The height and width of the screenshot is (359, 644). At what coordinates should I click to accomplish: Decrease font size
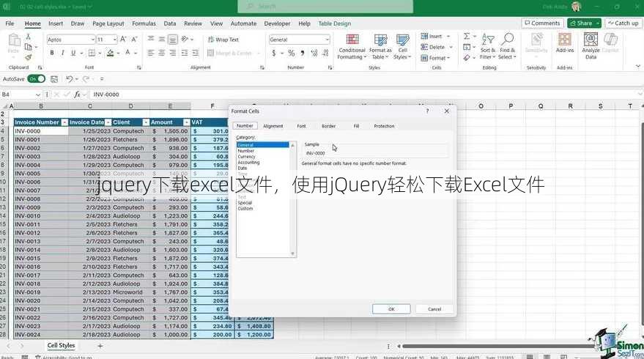[134, 40]
